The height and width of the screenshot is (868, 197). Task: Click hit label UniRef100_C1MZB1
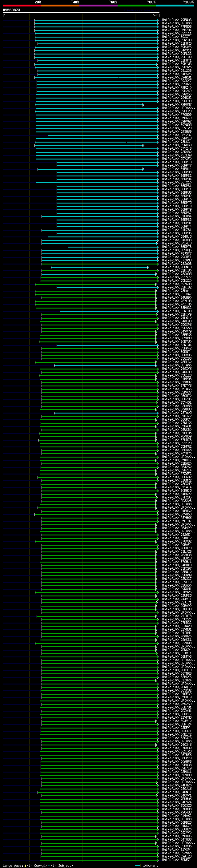point(177,230)
